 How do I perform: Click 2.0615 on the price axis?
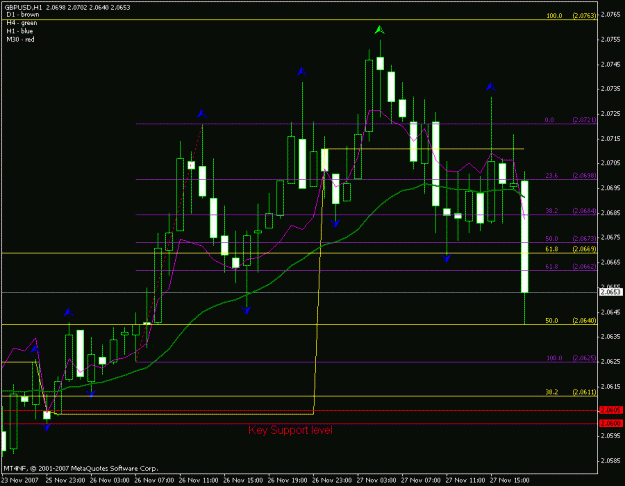click(611, 386)
